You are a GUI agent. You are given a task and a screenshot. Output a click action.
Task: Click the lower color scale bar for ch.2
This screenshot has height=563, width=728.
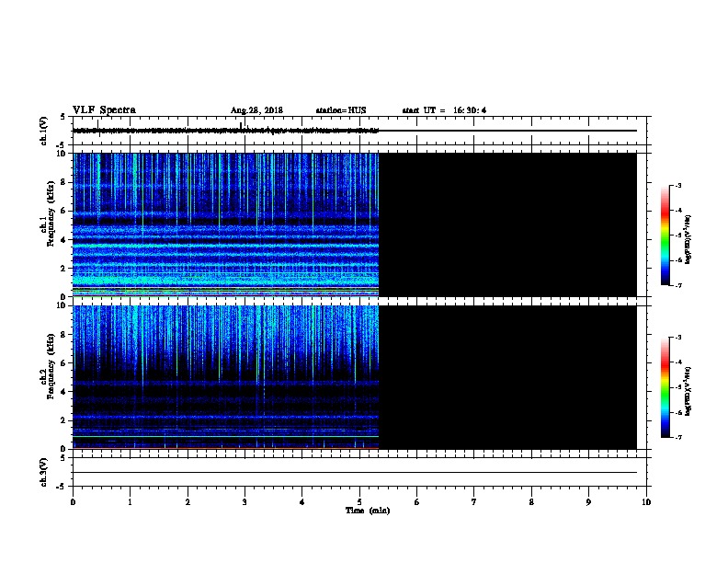click(x=665, y=387)
